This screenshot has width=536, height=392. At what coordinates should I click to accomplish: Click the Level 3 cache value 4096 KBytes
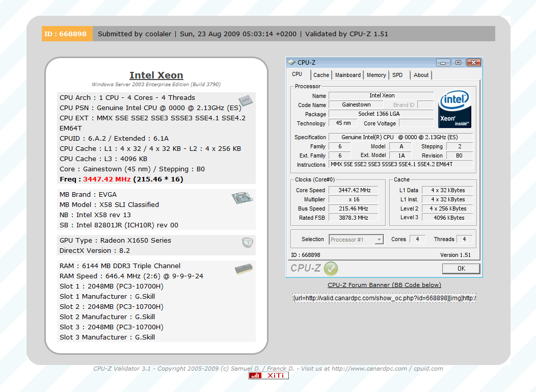click(x=448, y=218)
